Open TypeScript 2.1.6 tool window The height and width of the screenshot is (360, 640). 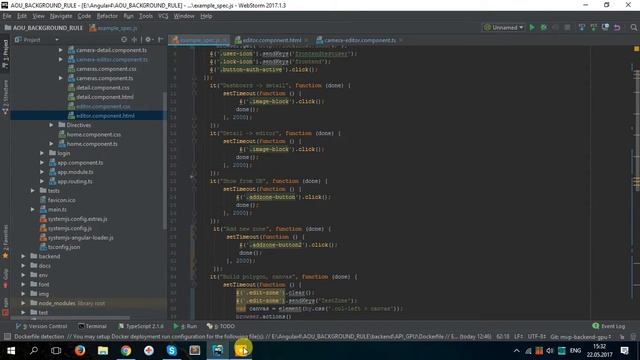[x=141, y=326]
